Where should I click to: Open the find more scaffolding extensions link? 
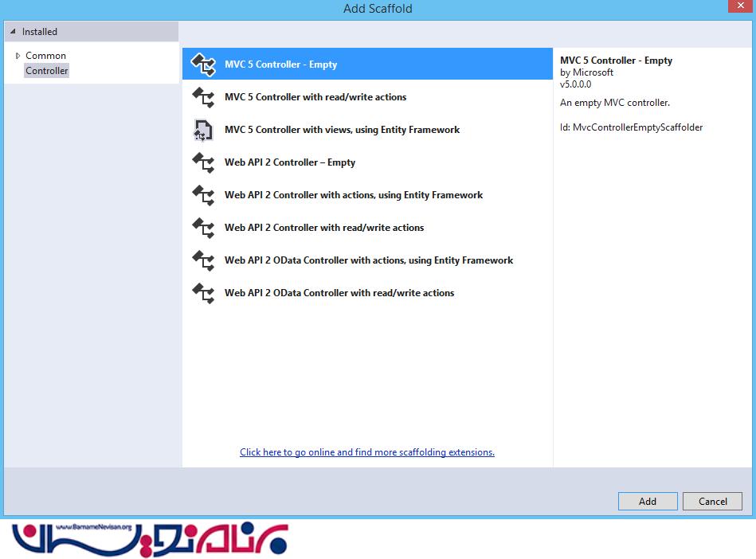click(367, 452)
